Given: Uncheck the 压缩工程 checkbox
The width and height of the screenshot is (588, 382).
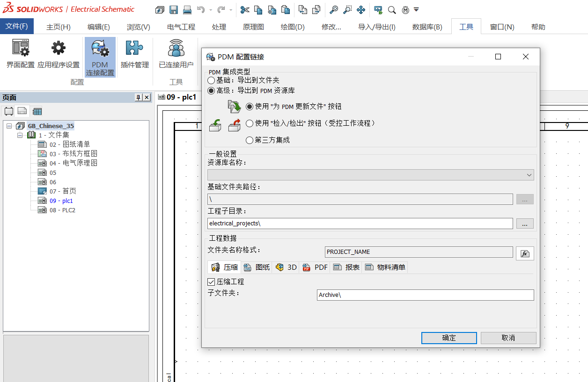Looking at the screenshot, I should 211,282.
